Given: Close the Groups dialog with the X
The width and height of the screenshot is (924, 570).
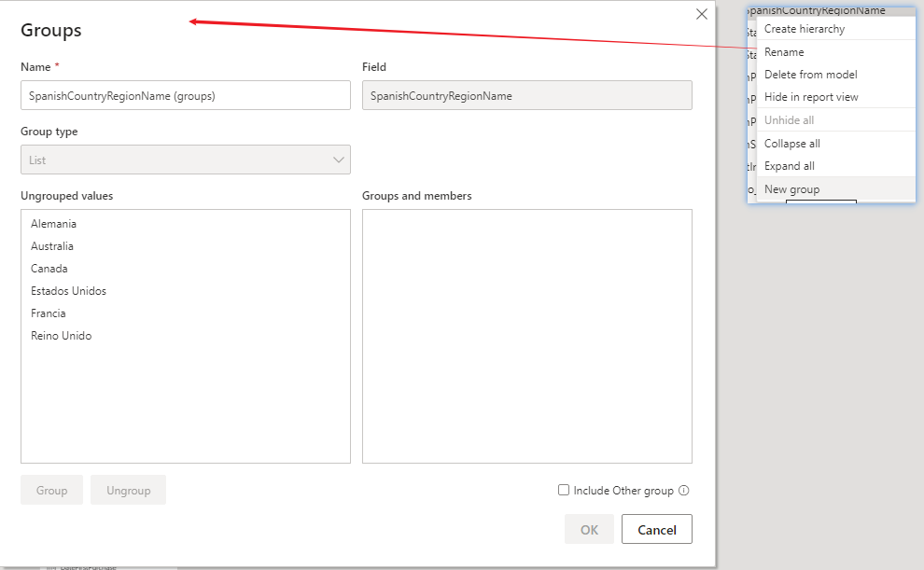Looking at the screenshot, I should click(x=701, y=14).
